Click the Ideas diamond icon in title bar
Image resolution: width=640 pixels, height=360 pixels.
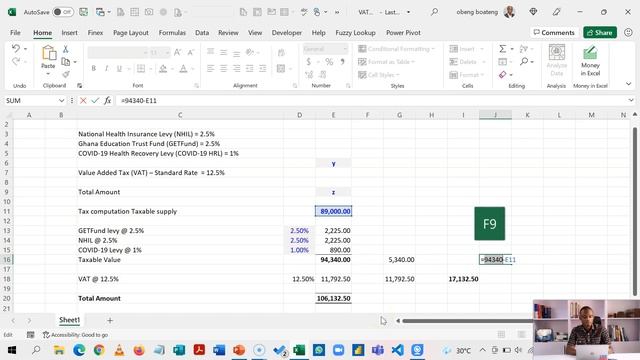point(533,12)
